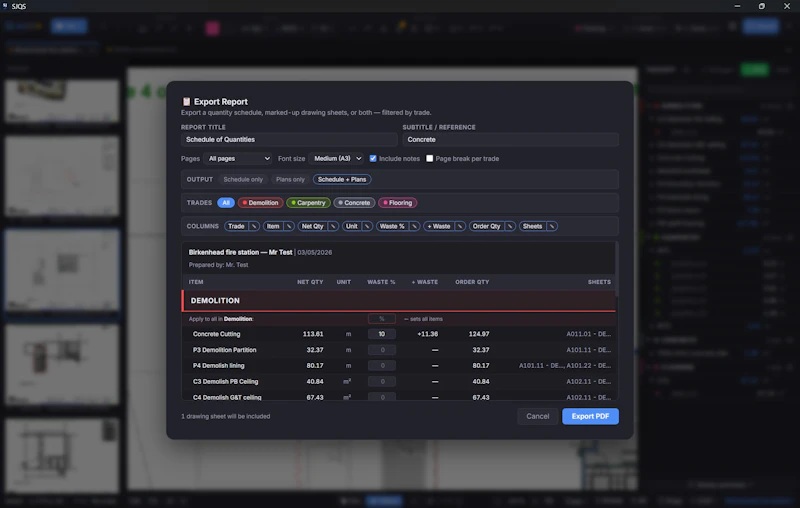Disable the Include notes checkbox
This screenshot has width=800, height=508.
coord(373,159)
